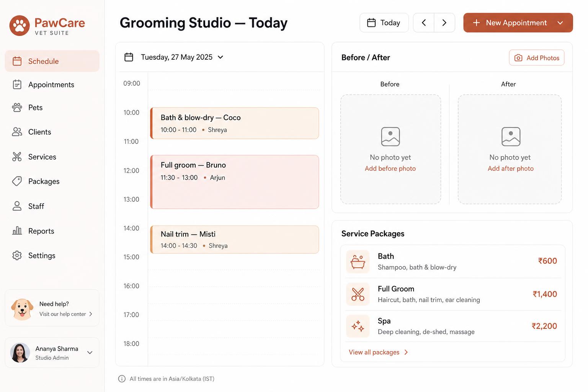Click the Add after photo link
The width and height of the screenshot is (588, 392).
coord(510,168)
